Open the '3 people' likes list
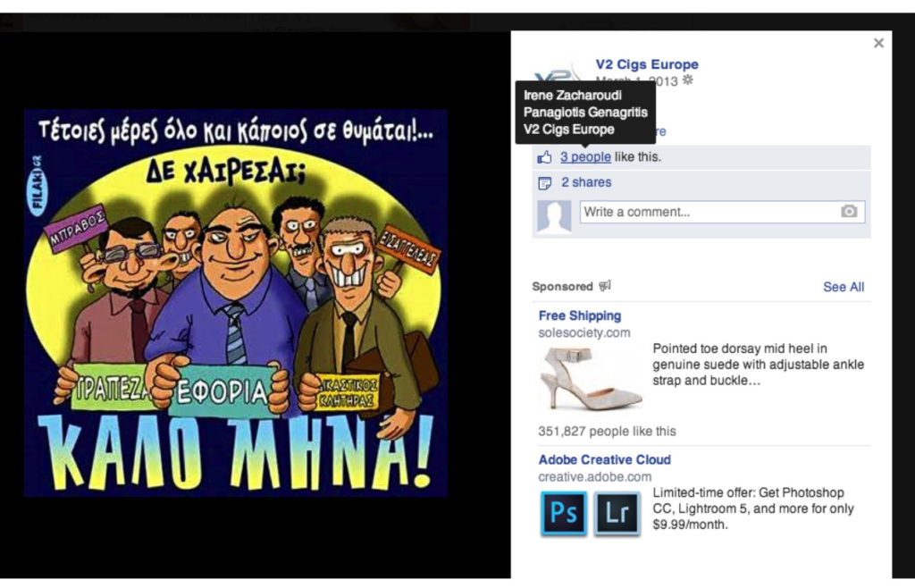 pos(585,157)
